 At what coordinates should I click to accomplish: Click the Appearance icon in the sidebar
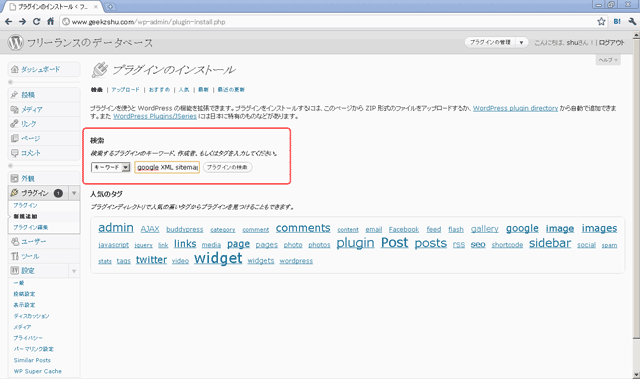point(15,178)
